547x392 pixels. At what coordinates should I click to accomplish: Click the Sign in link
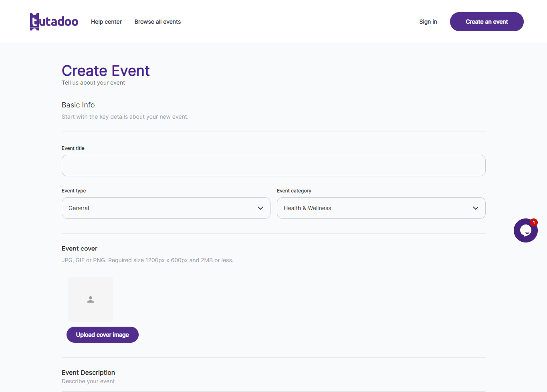[428, 22]
